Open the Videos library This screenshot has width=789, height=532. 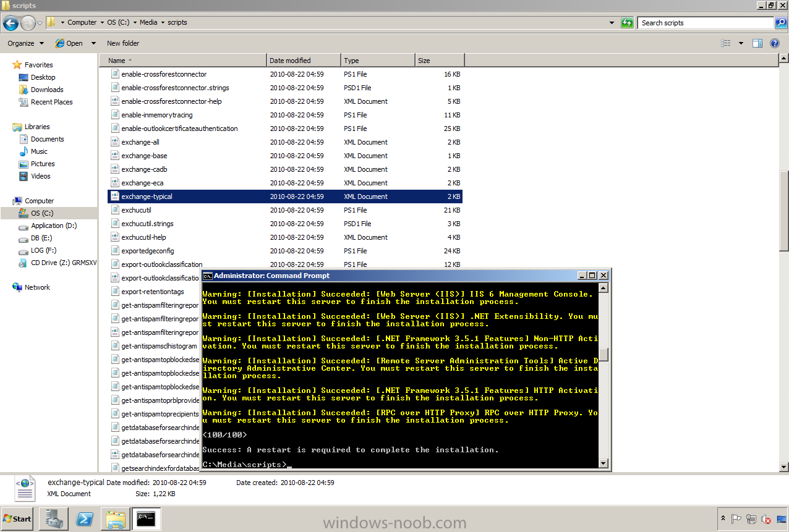pyautogui.click(x=41, y=176)
